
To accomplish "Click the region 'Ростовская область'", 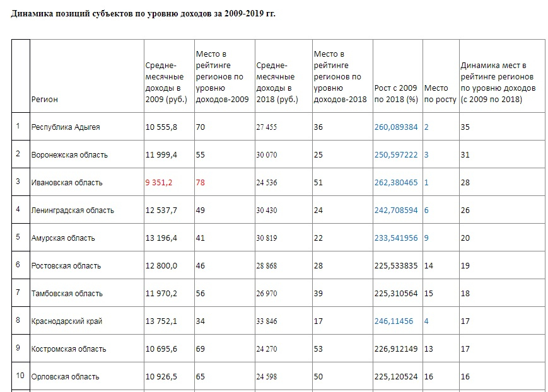I will [x=66, y=266].
